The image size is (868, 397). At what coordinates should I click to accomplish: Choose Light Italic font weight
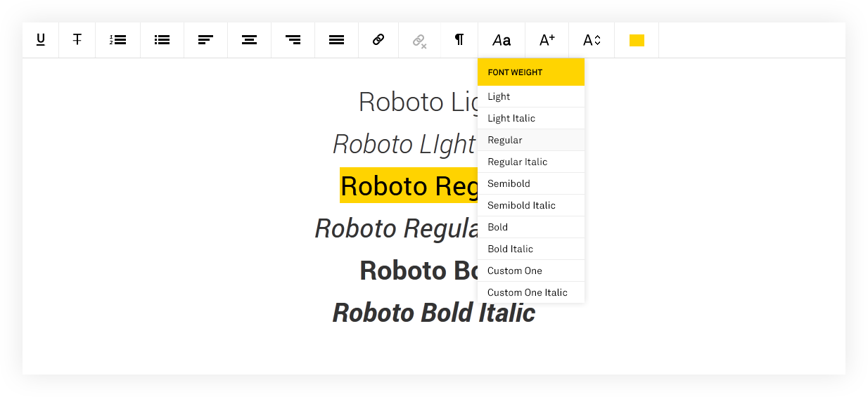pos(511,118)
